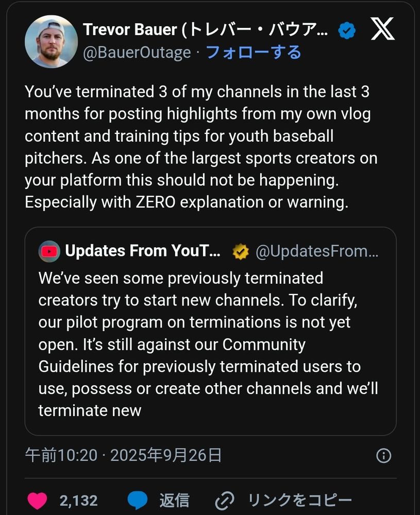This screenshot has height=515, width=420.
Task: Click the main tweet body text
Action: (x=201, y=147)
